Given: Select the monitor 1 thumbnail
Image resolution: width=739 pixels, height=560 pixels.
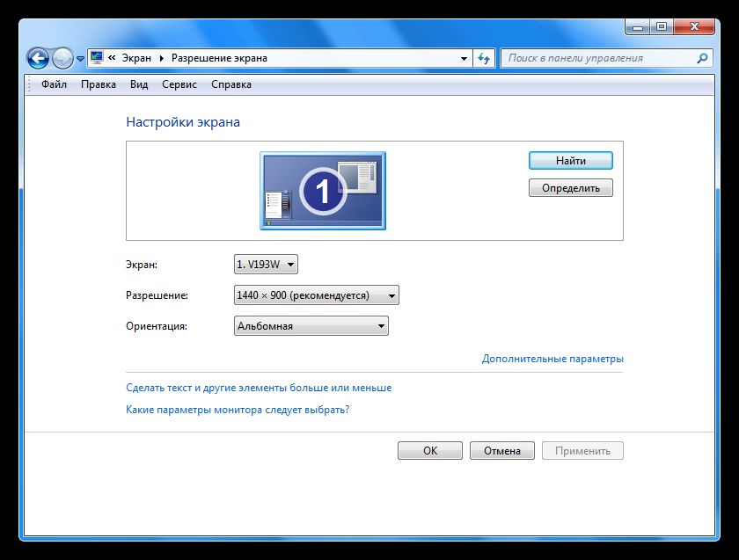Looking at the screenshot, I should point(323,191).
